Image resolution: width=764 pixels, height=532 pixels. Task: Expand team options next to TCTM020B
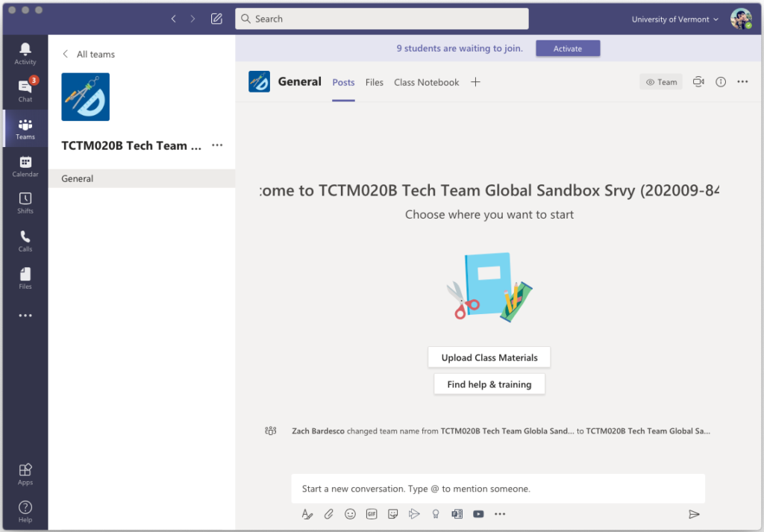(216, 145)
